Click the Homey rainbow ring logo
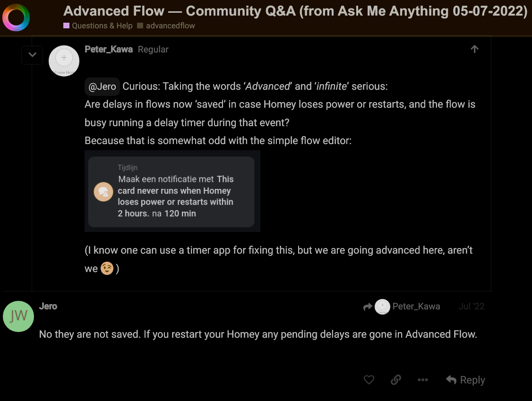Image resolution: width=532 pixels, height=401 pixels. (x=16, y=18)
